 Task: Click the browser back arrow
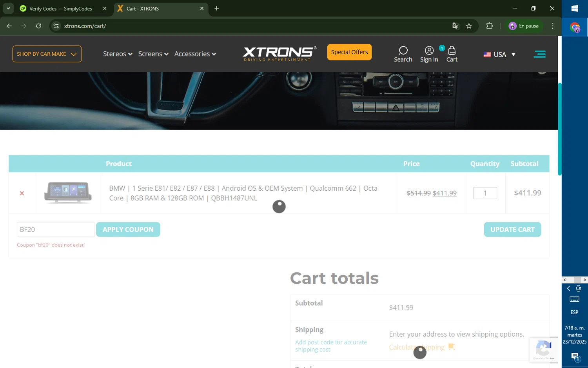[9, 26]
